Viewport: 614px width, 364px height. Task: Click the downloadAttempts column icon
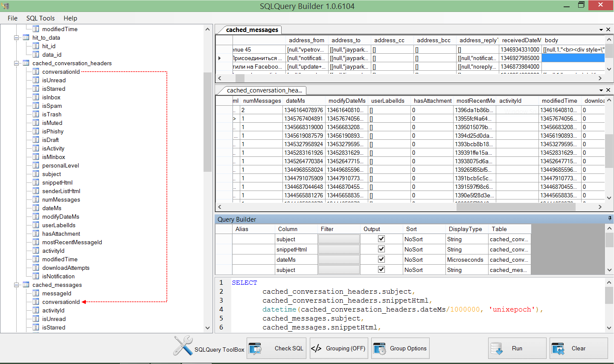pyautogui.click(x=36, y=268)
